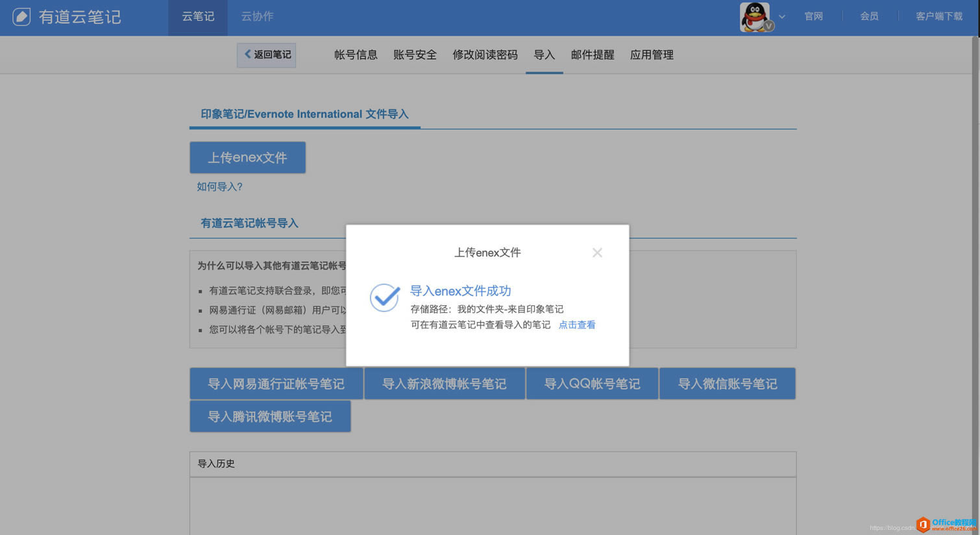The image size is (980, 535).
Task: Click the blue success checkmark icon
Action: pos(385,297)
